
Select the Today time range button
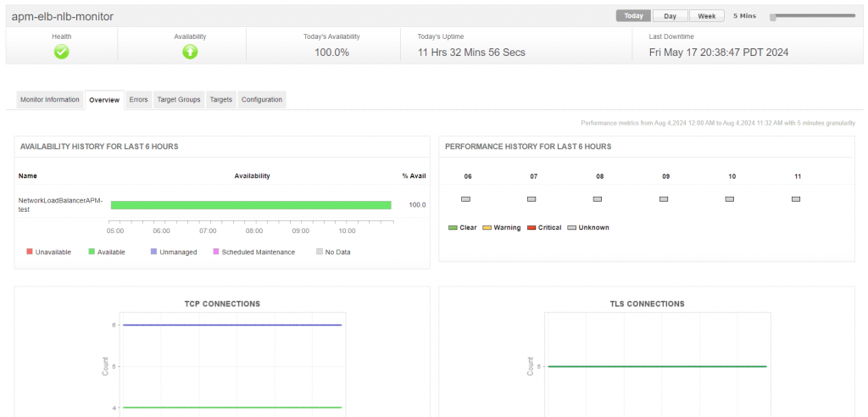[633, 16]
